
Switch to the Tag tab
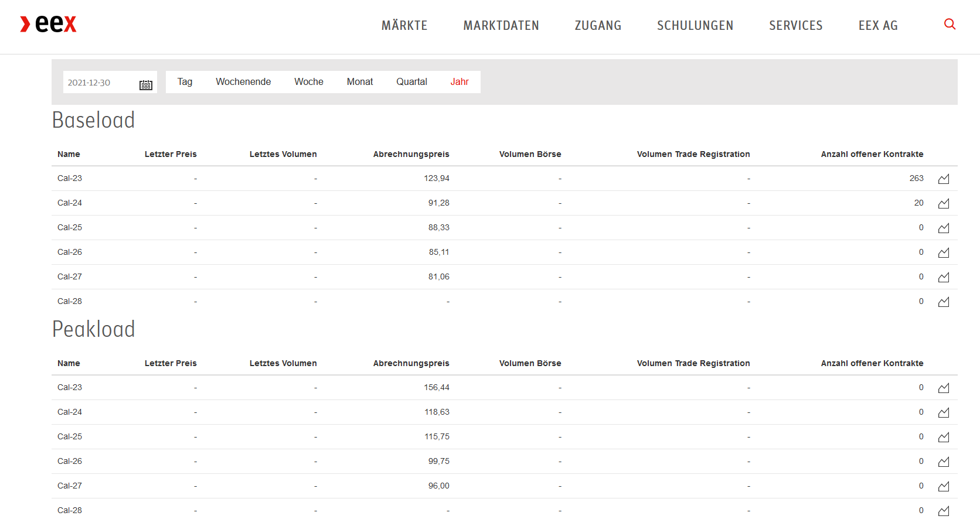[185, 82]
